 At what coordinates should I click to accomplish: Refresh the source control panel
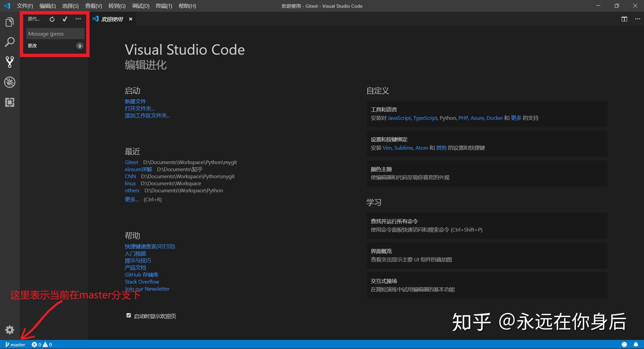(52, 19)
